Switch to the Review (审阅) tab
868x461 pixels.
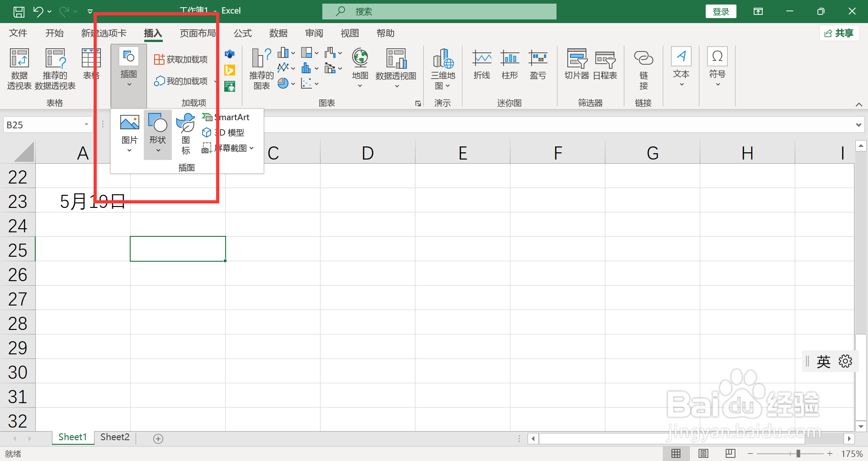pos(314,33)
